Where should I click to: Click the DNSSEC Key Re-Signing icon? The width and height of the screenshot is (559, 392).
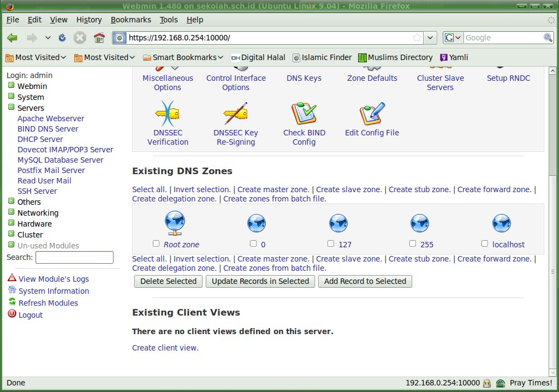pos(236,114)
